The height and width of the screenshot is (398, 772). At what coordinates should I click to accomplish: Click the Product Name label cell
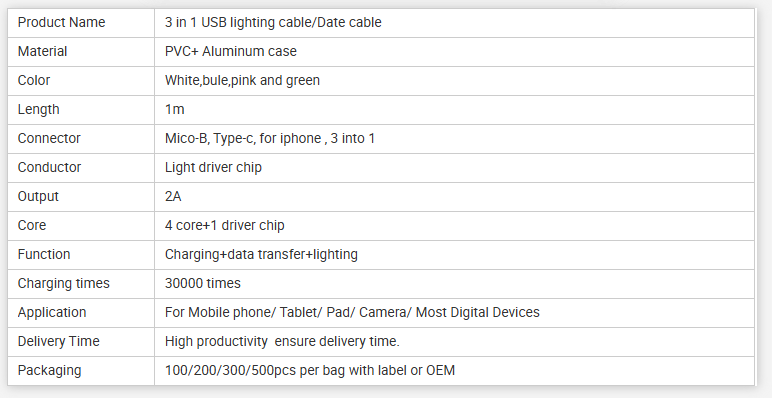point(81,23)
